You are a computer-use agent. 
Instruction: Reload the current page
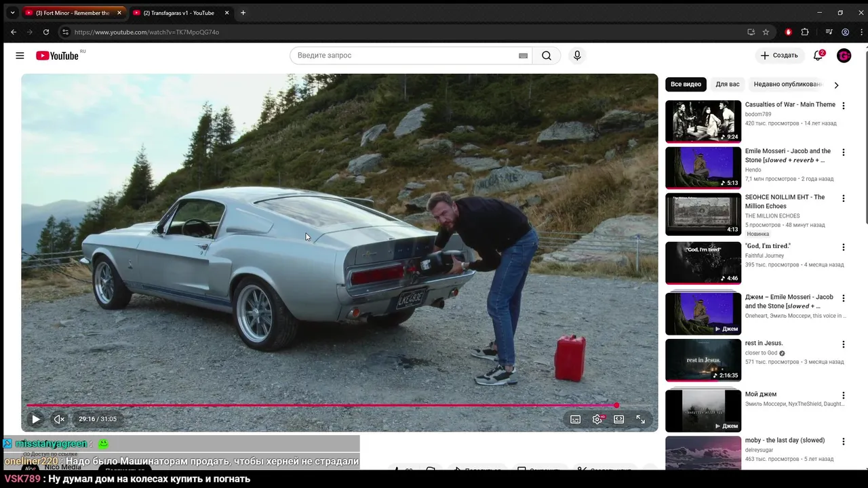click(x=46, y=32)
